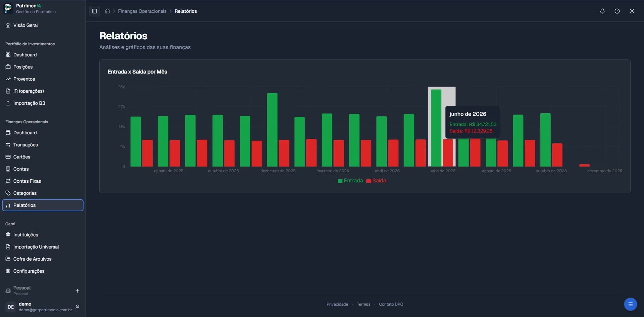Toggle the sidebar panel icon
The image size is (644, 317).
pos(95,11)
